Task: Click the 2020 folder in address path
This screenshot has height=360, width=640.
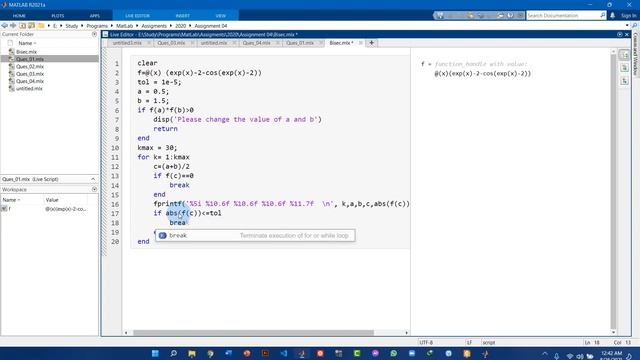Action: coord(180,26)
